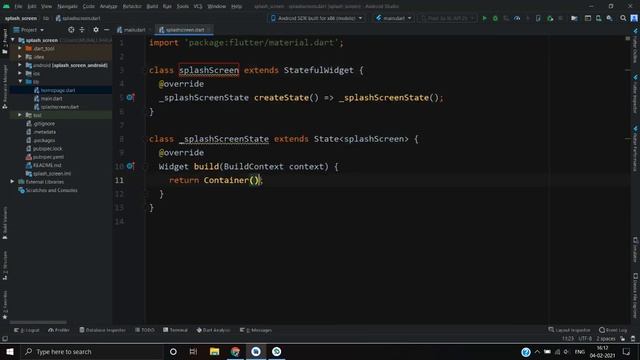The image size is (640, 360).
Task: Click the gutter override icon on line 10
Action: (130, 166)
